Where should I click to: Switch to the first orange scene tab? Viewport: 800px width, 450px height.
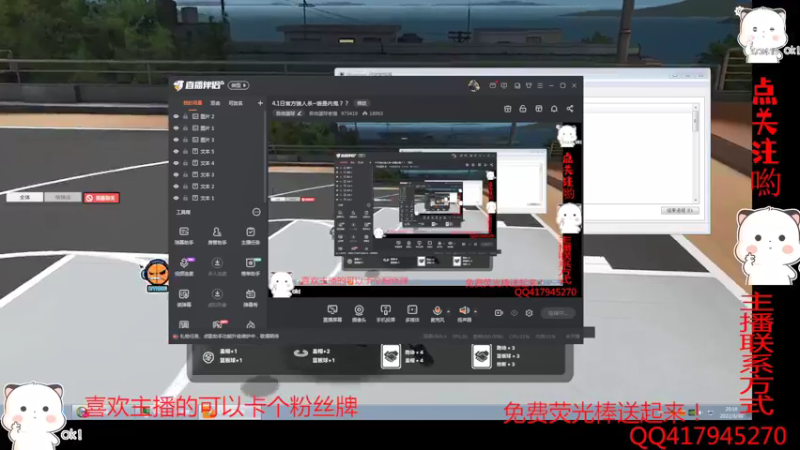(x=193, y=103)
